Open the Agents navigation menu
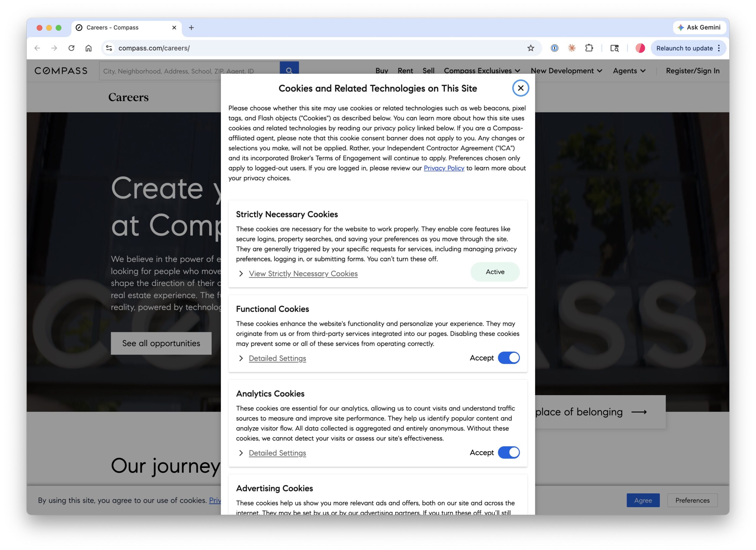 point(629,71)
